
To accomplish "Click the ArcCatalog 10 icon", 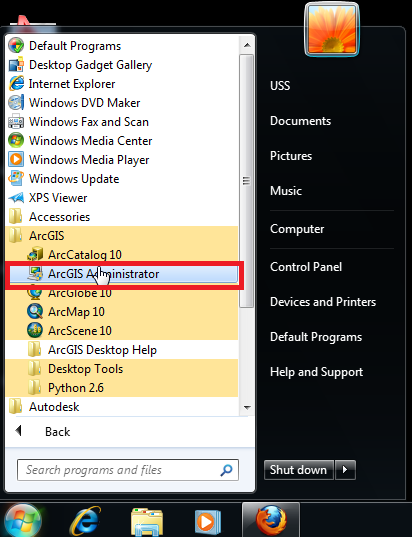I will pos(35,255).
